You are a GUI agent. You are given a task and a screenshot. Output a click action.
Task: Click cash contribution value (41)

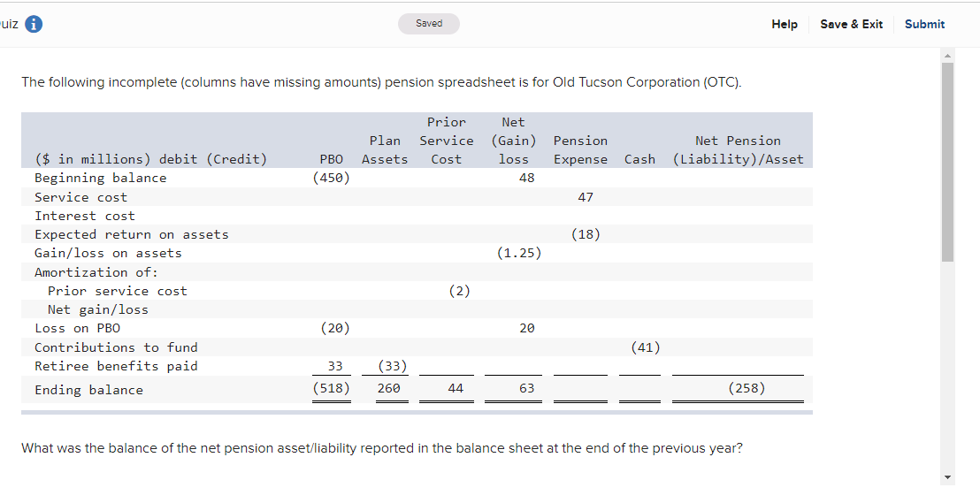(x=645, y=347)
